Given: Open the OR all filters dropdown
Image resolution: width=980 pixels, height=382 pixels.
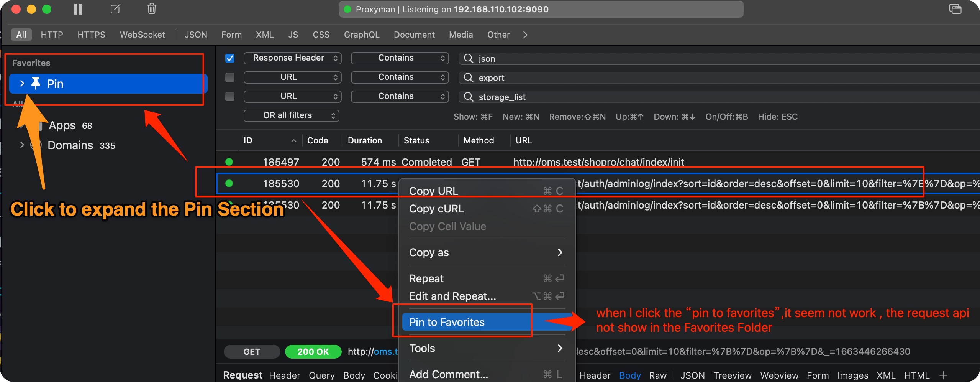Looking at the screenshot, I should [292, 115].
